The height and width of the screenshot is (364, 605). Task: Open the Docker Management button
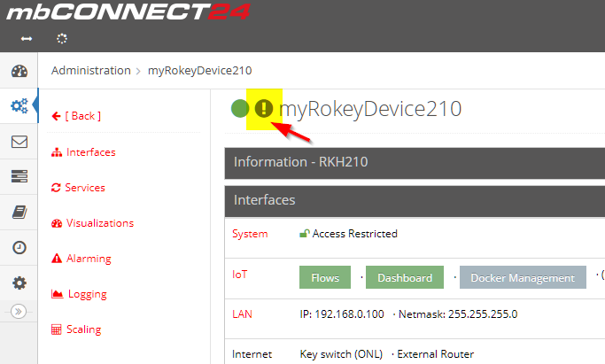tap(523, 277)
